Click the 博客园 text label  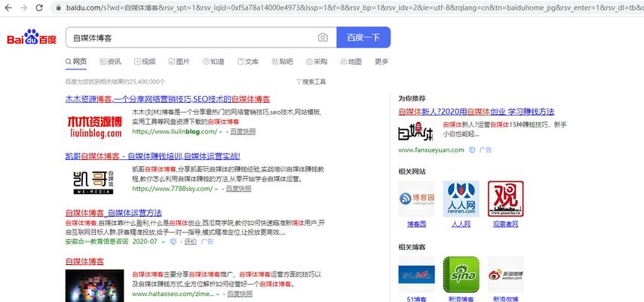click(416, 224)
